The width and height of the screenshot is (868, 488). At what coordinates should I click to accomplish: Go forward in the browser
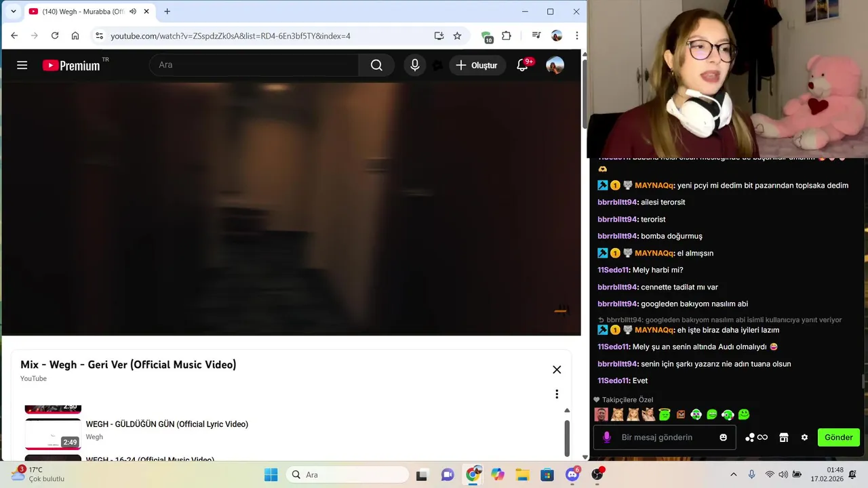(34, 36)
